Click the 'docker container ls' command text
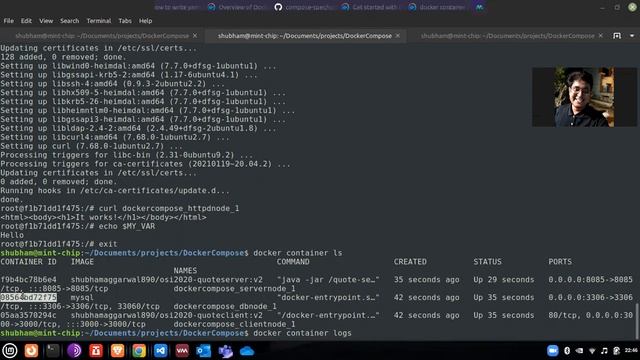 (x=298, y=253)
